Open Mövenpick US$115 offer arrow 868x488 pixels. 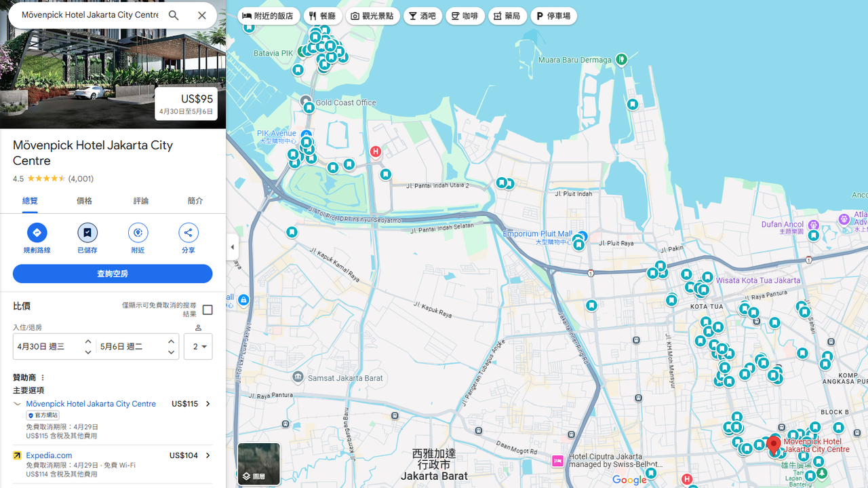click(x=208, y=404)
